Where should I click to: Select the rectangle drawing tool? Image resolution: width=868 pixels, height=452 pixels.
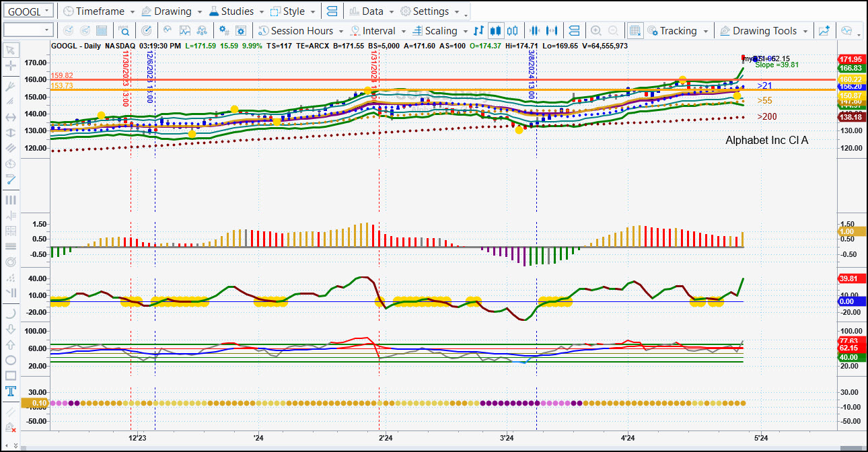(x=10, y=375)
